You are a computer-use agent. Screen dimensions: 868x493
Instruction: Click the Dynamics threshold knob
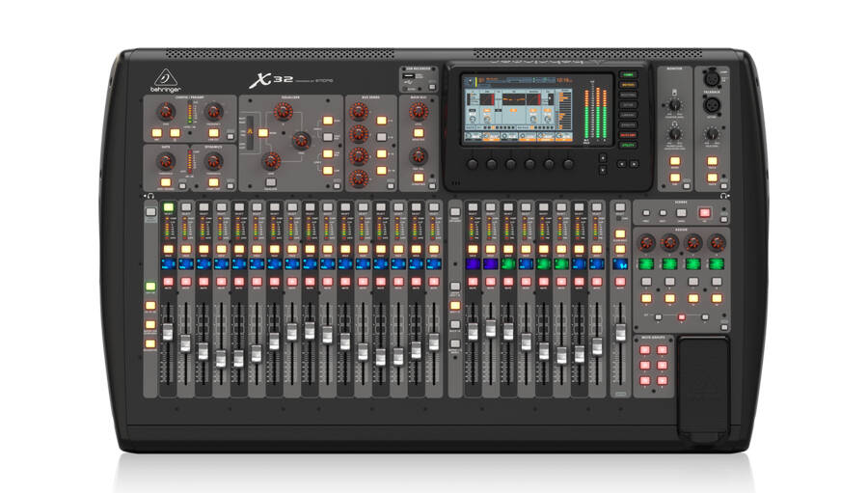click(214, 161)
